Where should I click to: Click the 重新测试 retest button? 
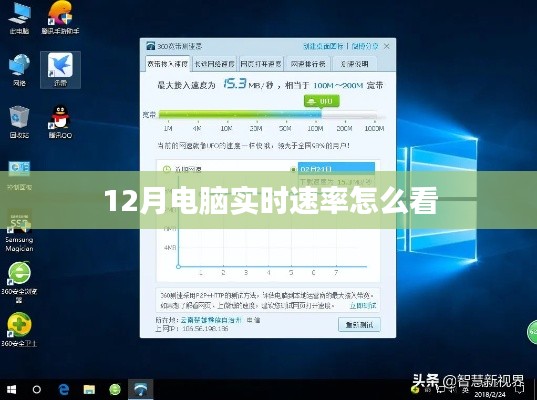[x=359, y=325]
